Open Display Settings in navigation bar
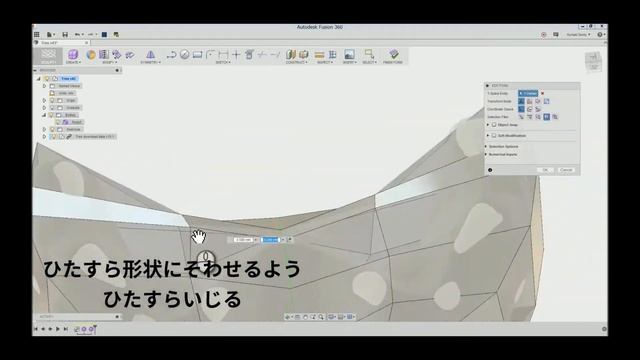 (x=332, y=317)
